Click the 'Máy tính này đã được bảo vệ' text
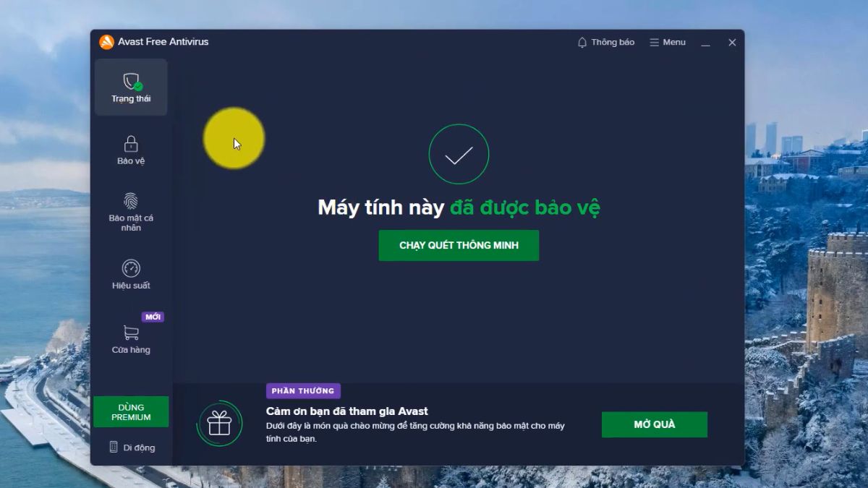 tap(459, 208)
